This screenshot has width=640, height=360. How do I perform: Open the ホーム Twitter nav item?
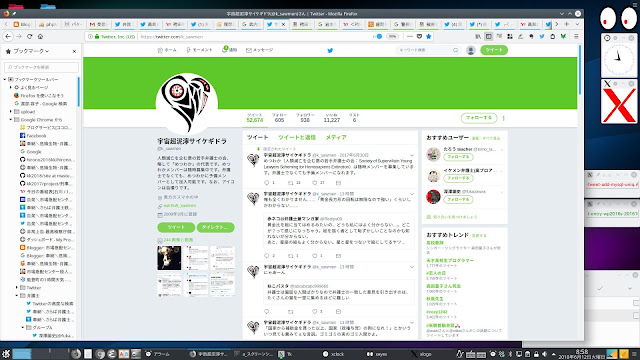tap(167, 50)
